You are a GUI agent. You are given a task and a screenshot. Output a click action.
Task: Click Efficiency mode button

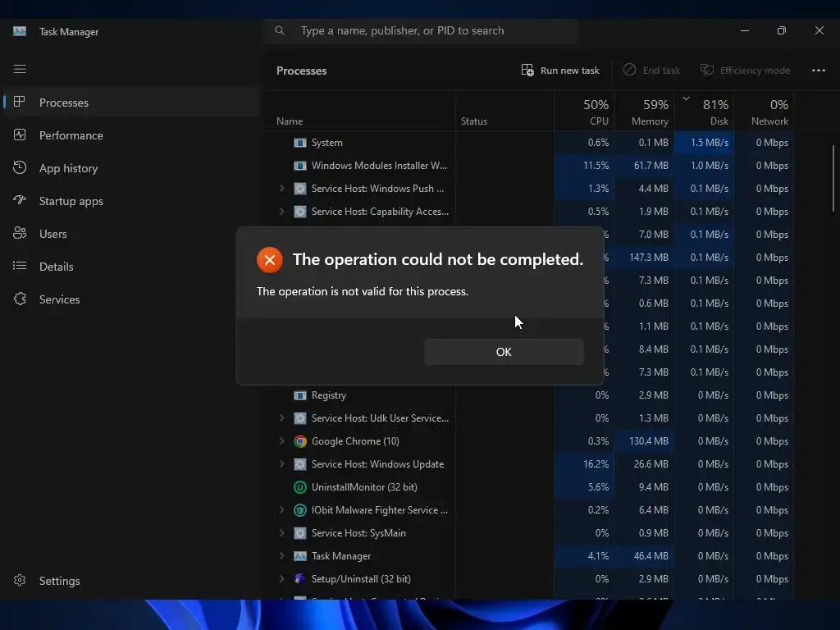[x=745, y=71]
